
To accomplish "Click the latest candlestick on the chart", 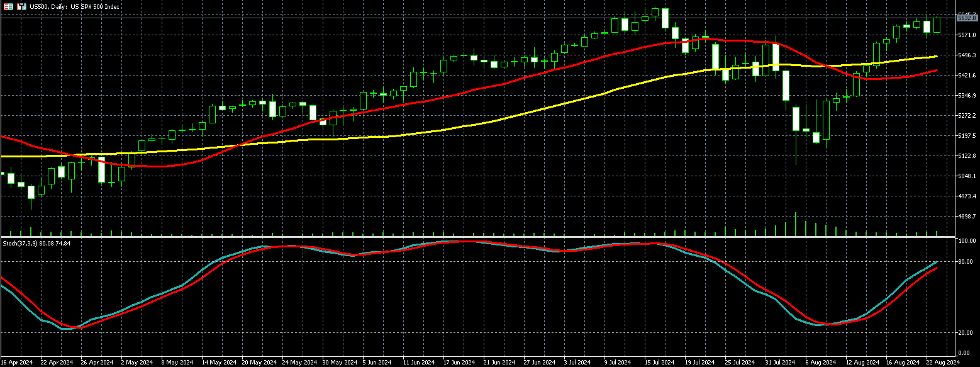I will pos(937,25).
